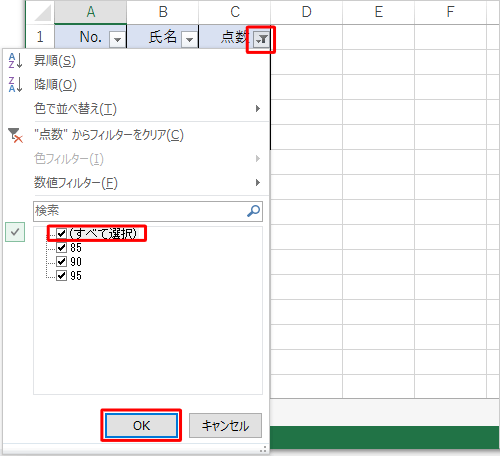500x456 pixels.
Task: Expand arrow beside 数値フィルター
Action: [x=257, y=183]
